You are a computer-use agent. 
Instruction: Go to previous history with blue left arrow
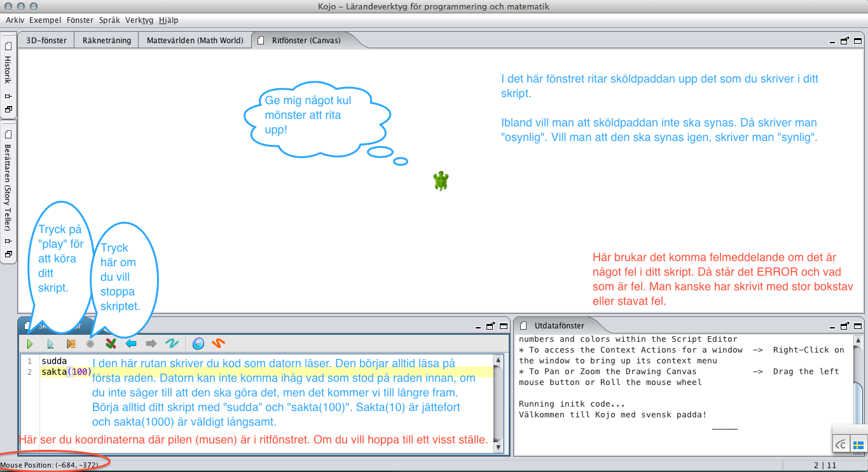coord(131,344)
